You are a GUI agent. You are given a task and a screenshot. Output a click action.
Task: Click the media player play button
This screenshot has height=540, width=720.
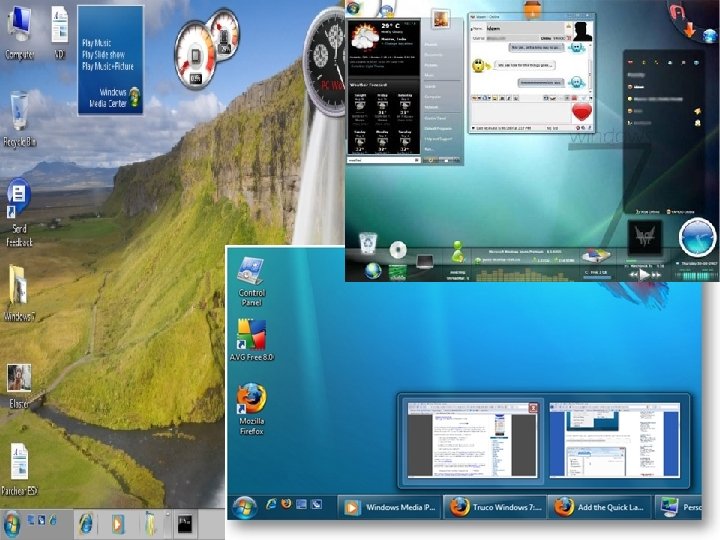(644, 275)
